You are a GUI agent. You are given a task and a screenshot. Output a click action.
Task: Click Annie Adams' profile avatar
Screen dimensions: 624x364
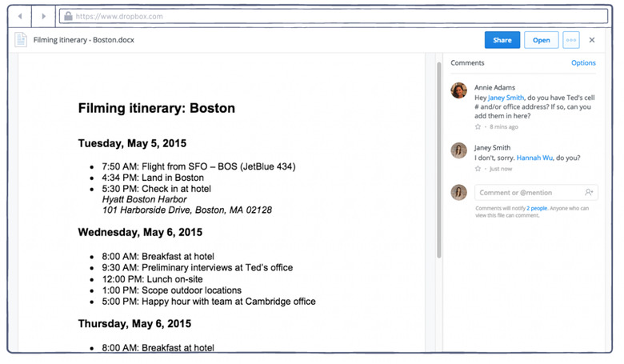(459, 90)
